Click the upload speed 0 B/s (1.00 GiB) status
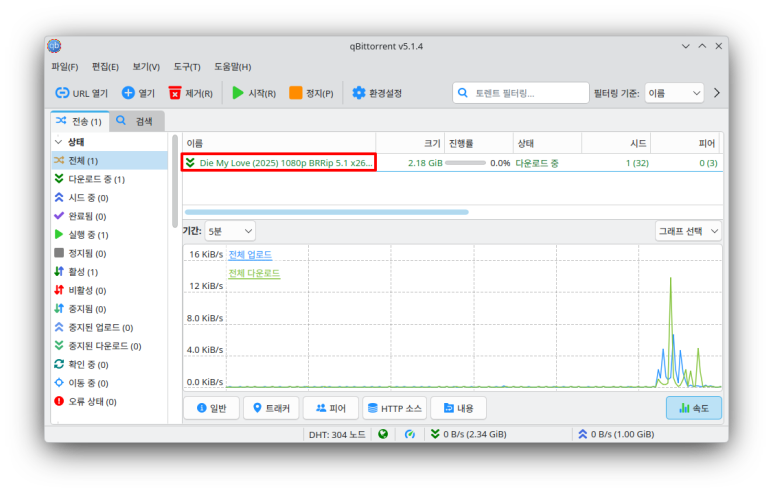 tap(616, 434)
